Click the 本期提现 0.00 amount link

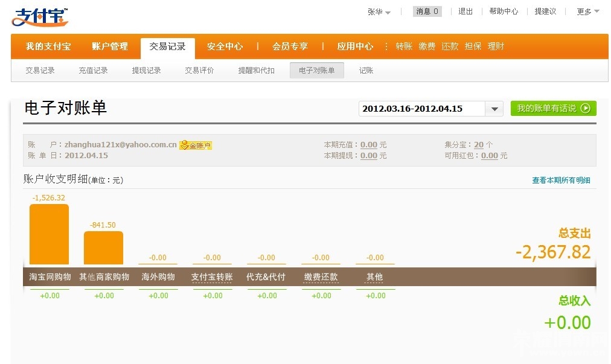pos(369,156)
